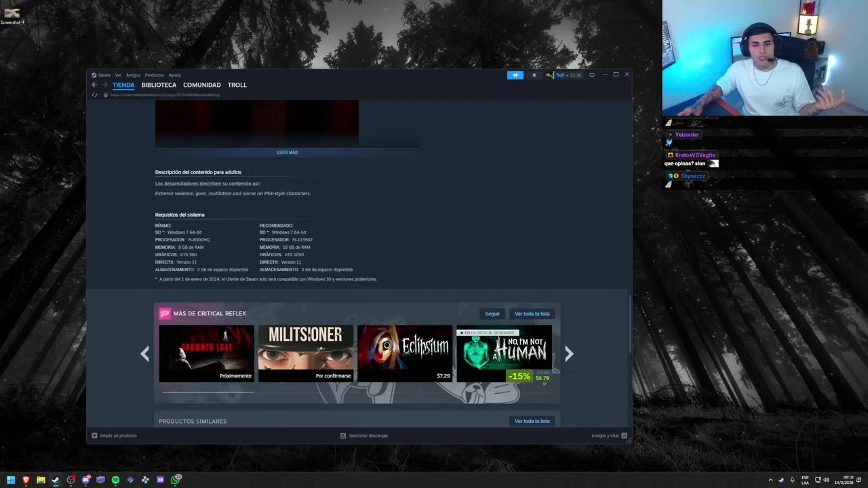Open the Screenshot_4 desktop file
The image size is (868, 488).
point(12,16)
